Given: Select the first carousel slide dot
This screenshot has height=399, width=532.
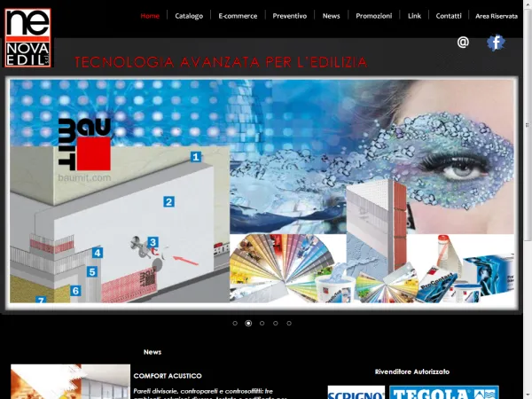Looking at the screenshot, I should [x=235, y=324].
